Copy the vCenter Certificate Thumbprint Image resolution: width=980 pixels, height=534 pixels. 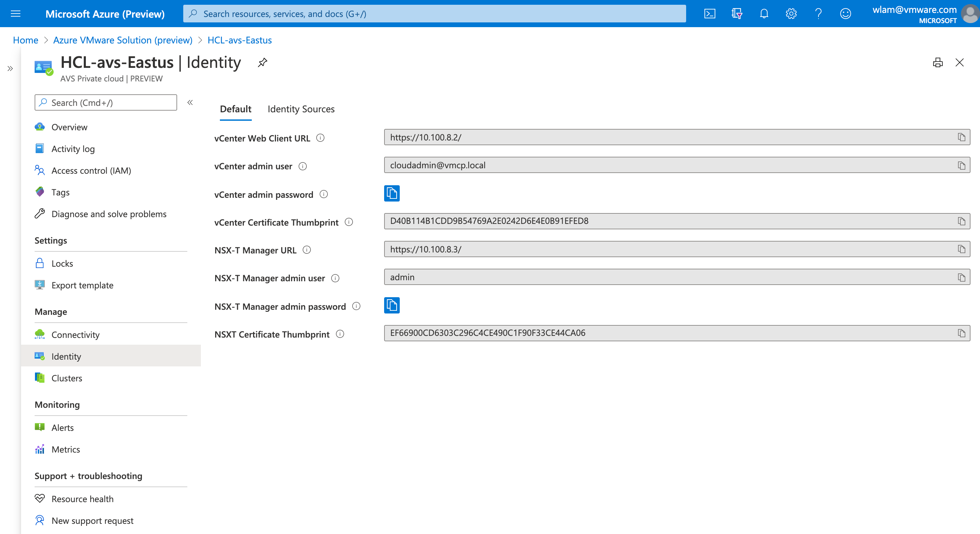[x=962, y=221]
